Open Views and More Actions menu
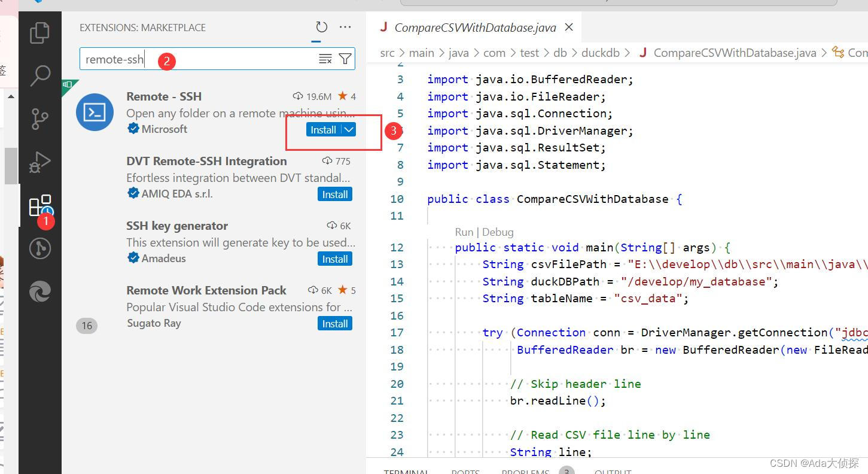868x474 pixels. click(x=345, y=27)
